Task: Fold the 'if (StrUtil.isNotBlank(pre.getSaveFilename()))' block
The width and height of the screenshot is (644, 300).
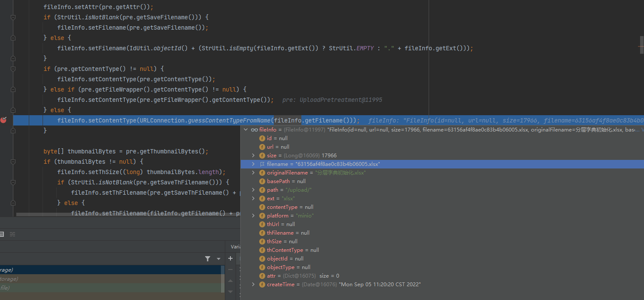Action: [13, 17]
